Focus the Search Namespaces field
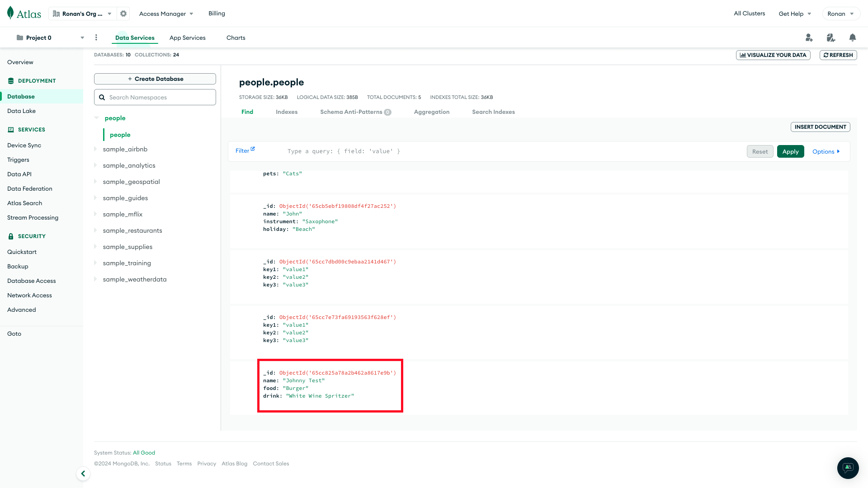The width and height of the screenshot is (868, 488). [155, 97]
